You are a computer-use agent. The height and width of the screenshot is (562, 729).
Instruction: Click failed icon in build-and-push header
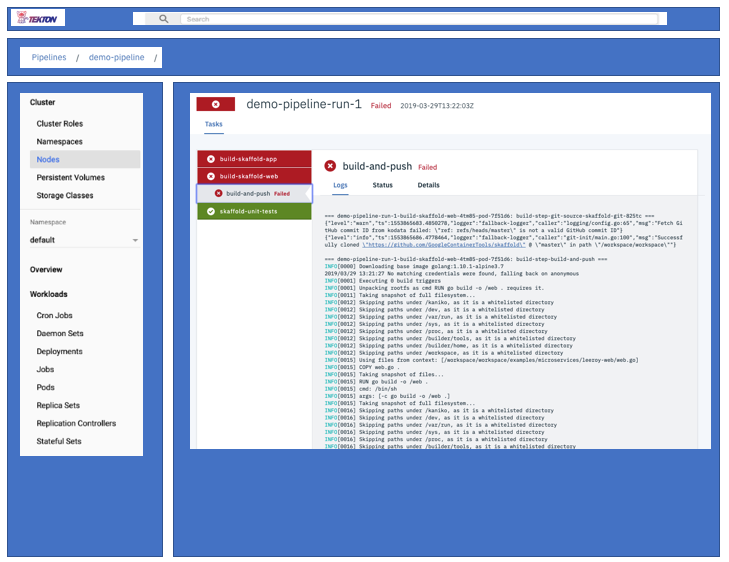330,166
